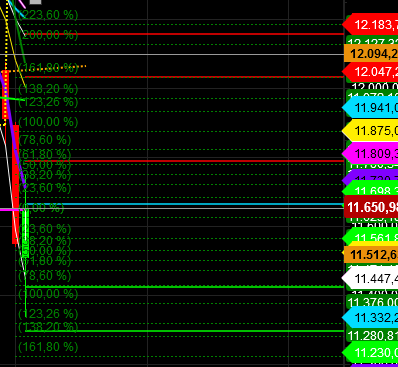
Task: Select (123,26 %) label above the zero level
Action: pyautogui.click(x=48, y=102)
